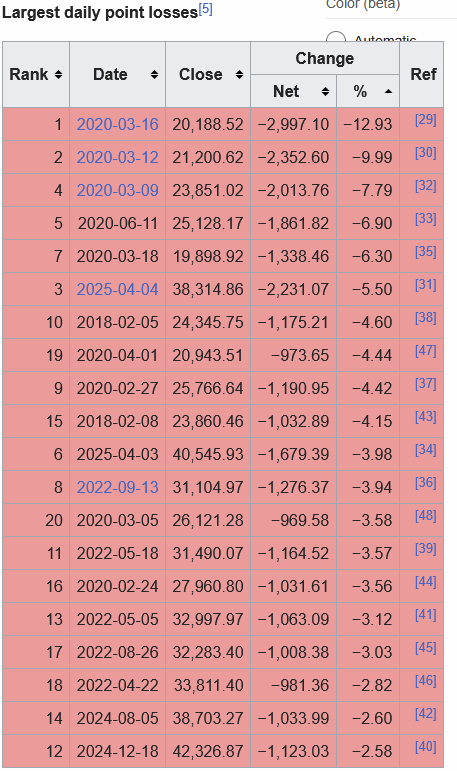
Task: Sort table by Net change arrows
Action: point(325,91)
